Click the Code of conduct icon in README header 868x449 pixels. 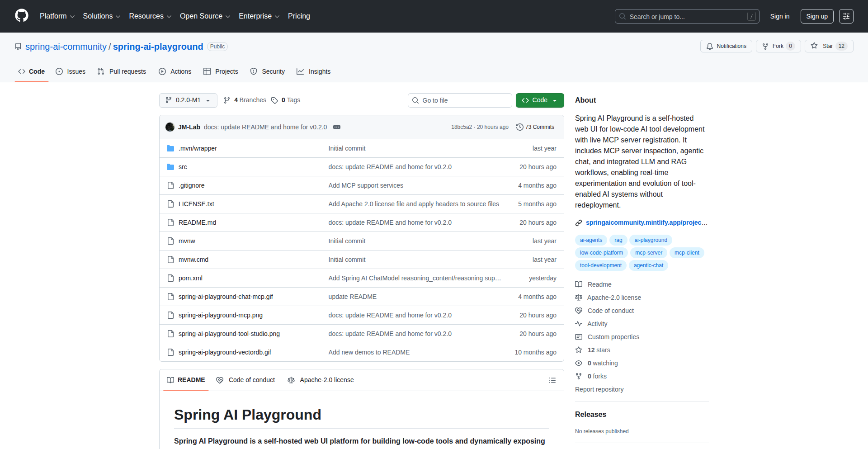coord(220,380)
